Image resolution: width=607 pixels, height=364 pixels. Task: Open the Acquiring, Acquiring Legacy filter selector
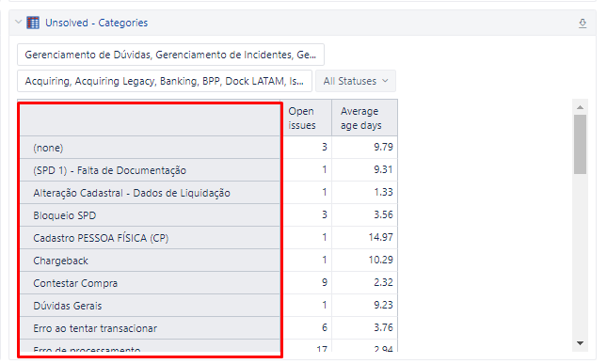coord(165,81)
